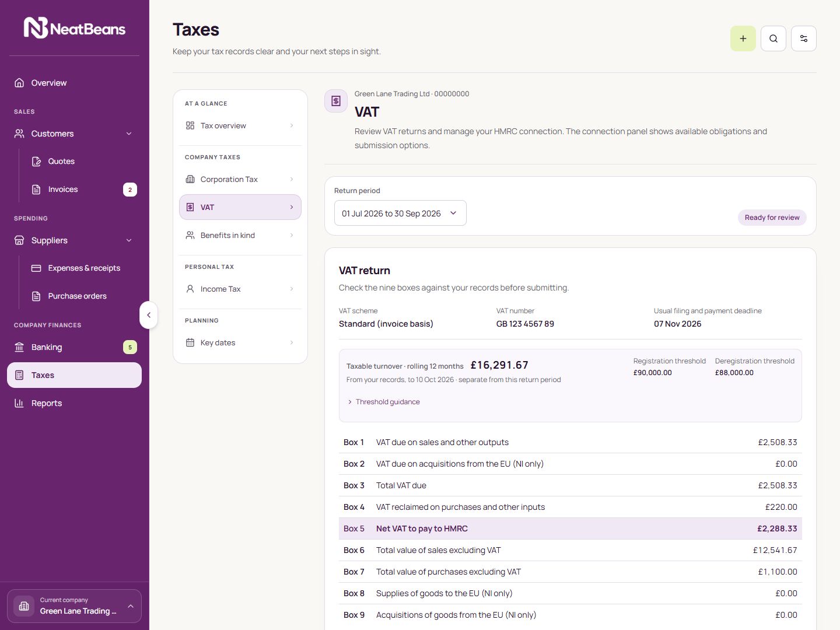840x630 pixels.
Task: Click the plus add button
Action: pyautogui.click(x=743, y=38)
